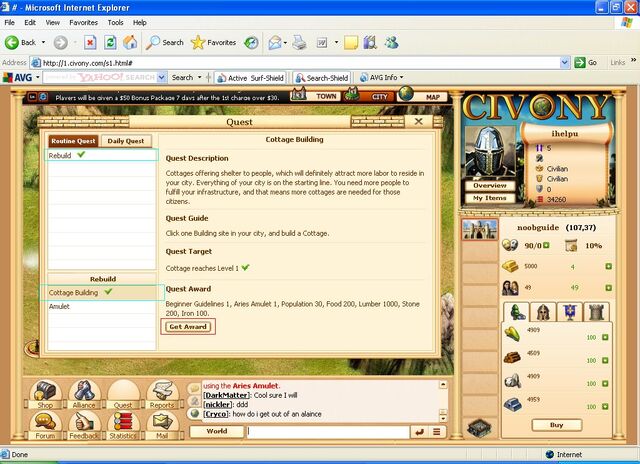Screen dimensions: 640x464
Task: Select the Amulet quest
Action: [x=102, y=306]
